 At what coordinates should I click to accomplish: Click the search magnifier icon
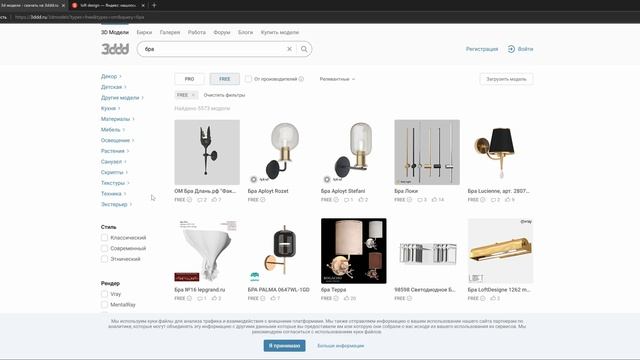(304, 49)
